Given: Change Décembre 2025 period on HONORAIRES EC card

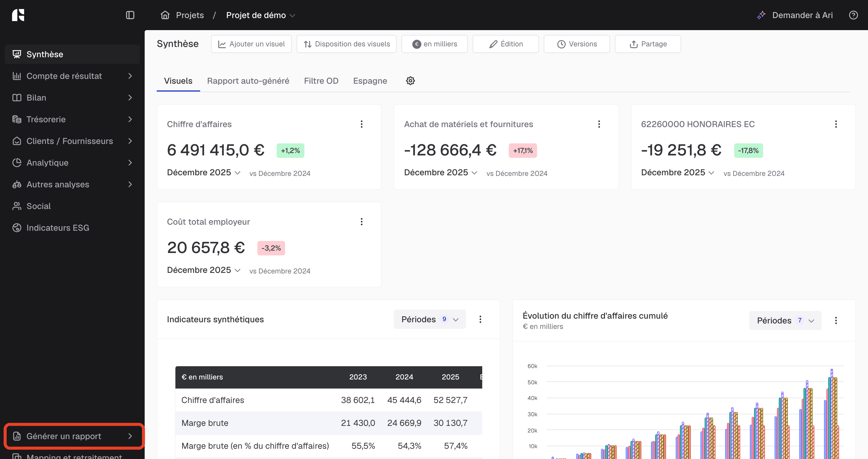Looking at the screenshot, I should click(678, 172).
